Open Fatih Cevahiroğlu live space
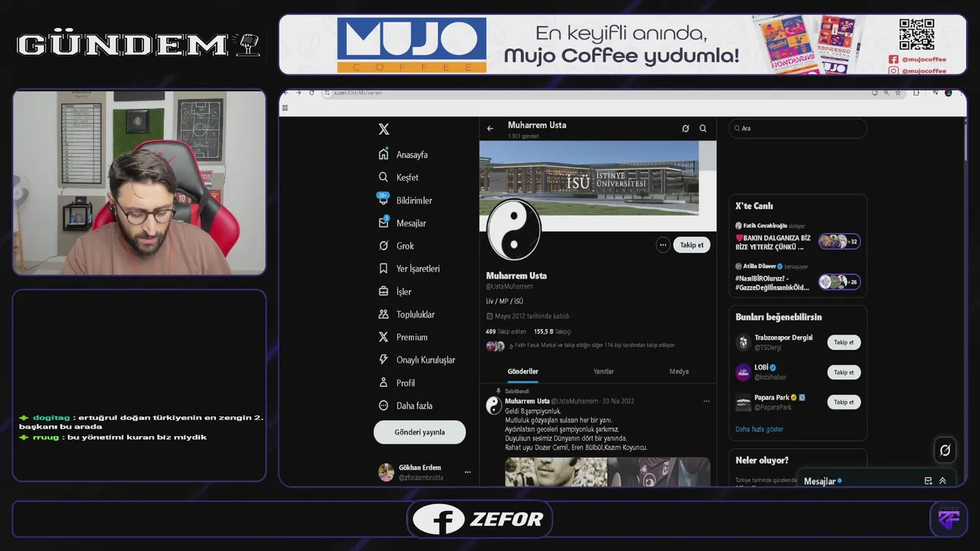Screen dimensions: 980x551 (773, 237)
